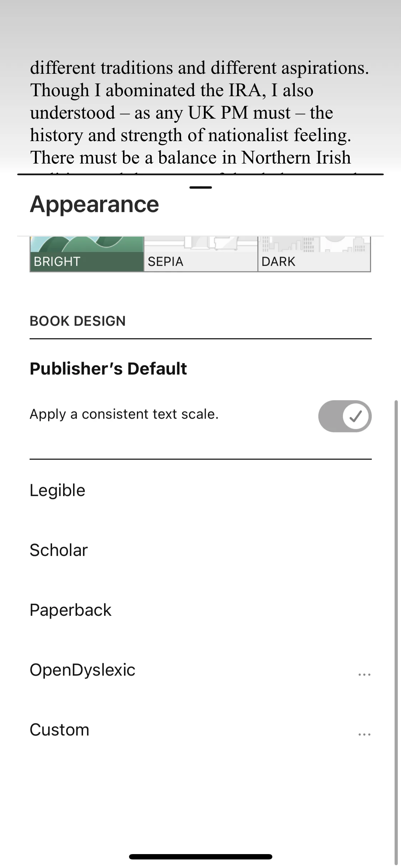This screenshot has height=868, width=401.
Task: Tap the 'Apply a consistent text scale.' label
Action: [x=124, y=414]
